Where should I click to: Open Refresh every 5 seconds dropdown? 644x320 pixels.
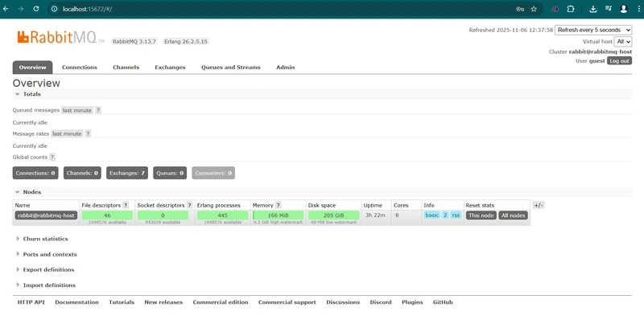tap(593, 30)
